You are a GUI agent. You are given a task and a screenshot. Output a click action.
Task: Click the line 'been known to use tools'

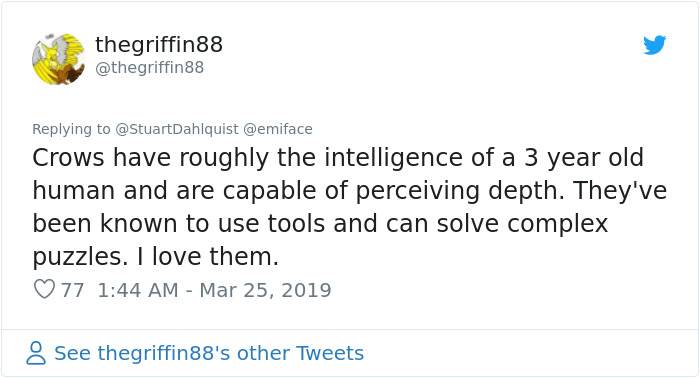tap(320, 223)
